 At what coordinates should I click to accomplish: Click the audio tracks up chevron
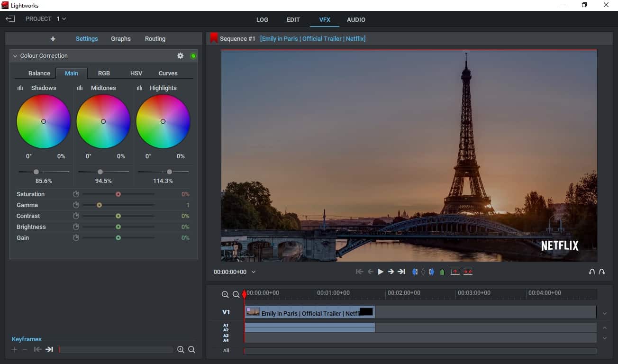click(x=605, y=328)
